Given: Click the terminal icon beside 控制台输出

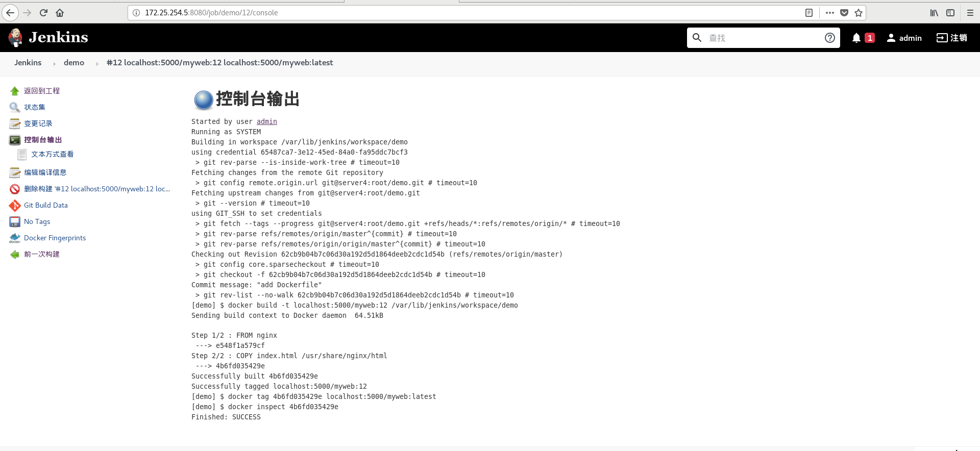Looking at the screenshot, I should tap(15, 140).
